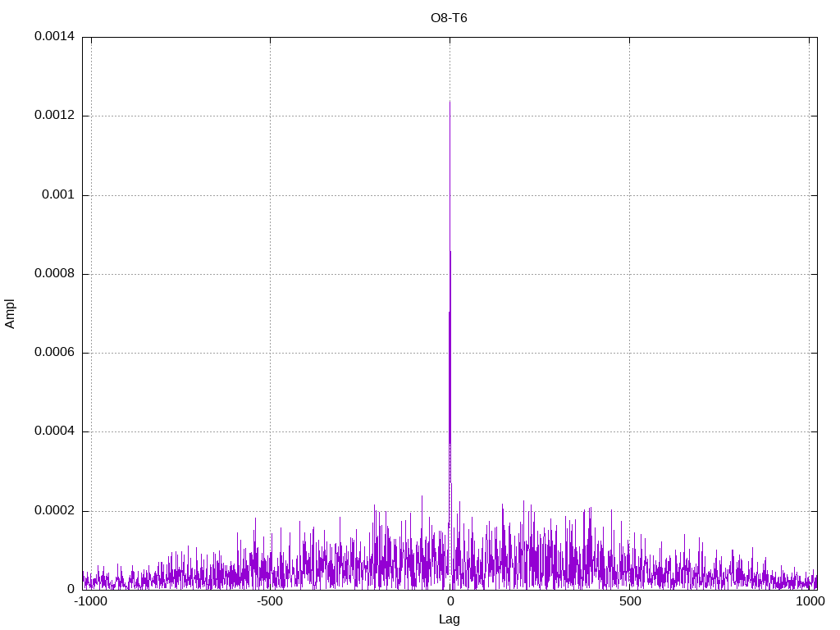Click the Ampl y-axis label
The height and width of the screenshot is (630, 840).
point(10,314)
